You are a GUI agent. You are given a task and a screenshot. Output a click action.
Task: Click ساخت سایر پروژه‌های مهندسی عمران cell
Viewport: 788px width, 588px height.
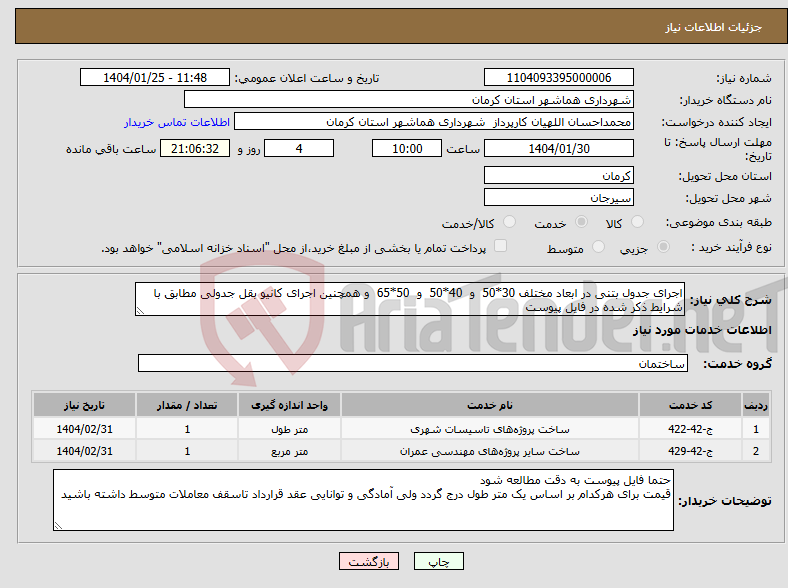click(x=490, y=451)
